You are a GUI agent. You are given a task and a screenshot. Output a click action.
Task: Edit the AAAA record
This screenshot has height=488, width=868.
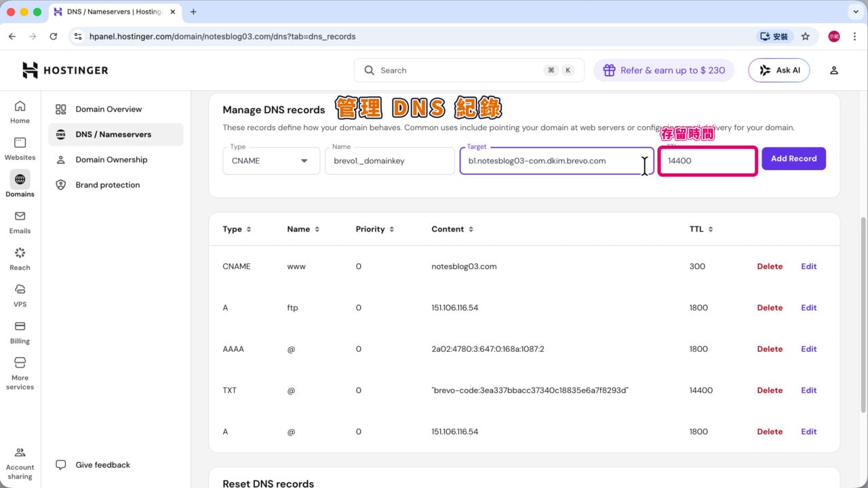(x=809, y=349)
